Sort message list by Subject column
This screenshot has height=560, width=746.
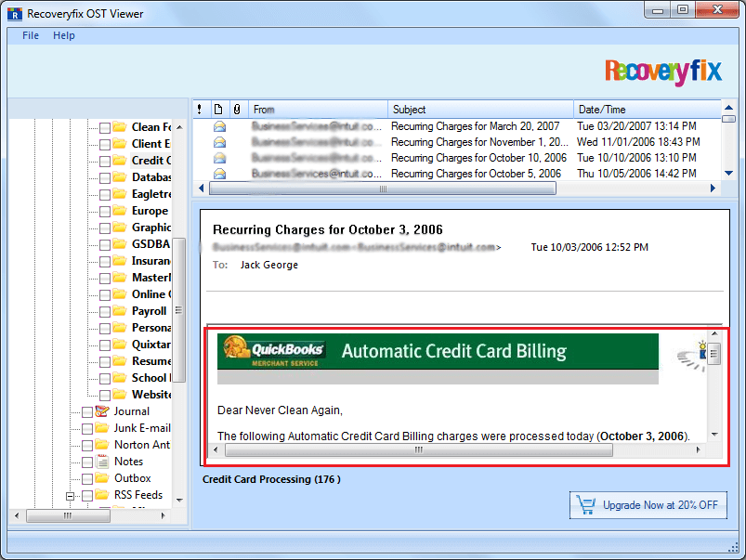click(480, 110)
